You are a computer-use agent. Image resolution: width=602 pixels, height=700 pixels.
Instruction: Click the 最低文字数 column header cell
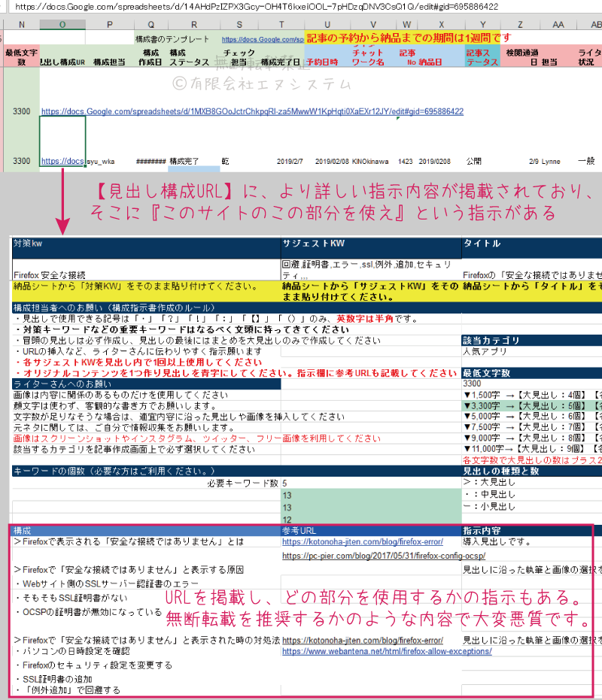coord(22,56)
